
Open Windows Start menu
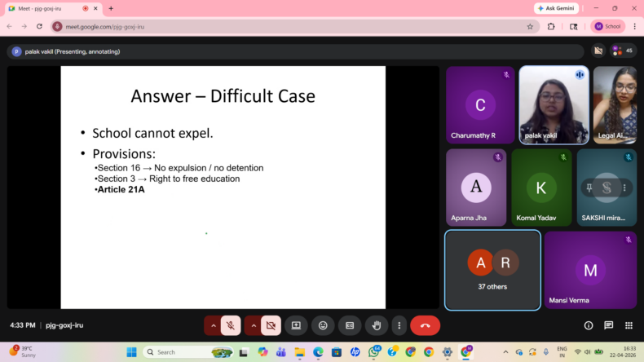coord(131,352)
